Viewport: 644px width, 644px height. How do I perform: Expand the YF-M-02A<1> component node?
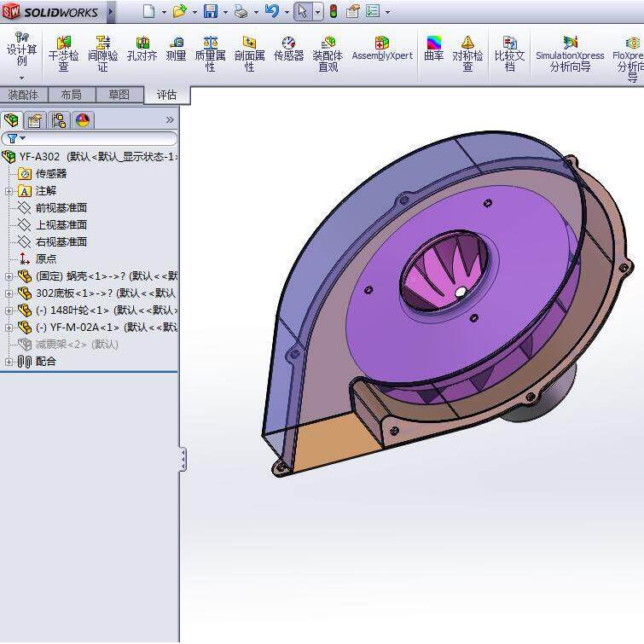(9, 328)
